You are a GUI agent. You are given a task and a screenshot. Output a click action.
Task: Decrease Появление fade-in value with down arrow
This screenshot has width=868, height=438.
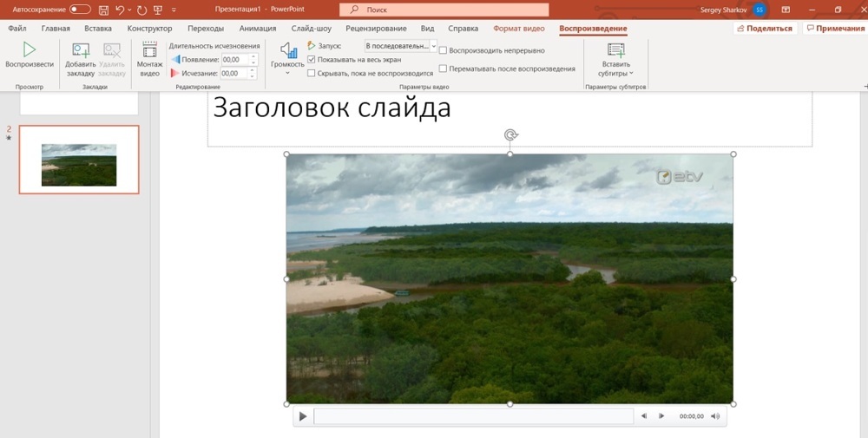coord(253,62)
